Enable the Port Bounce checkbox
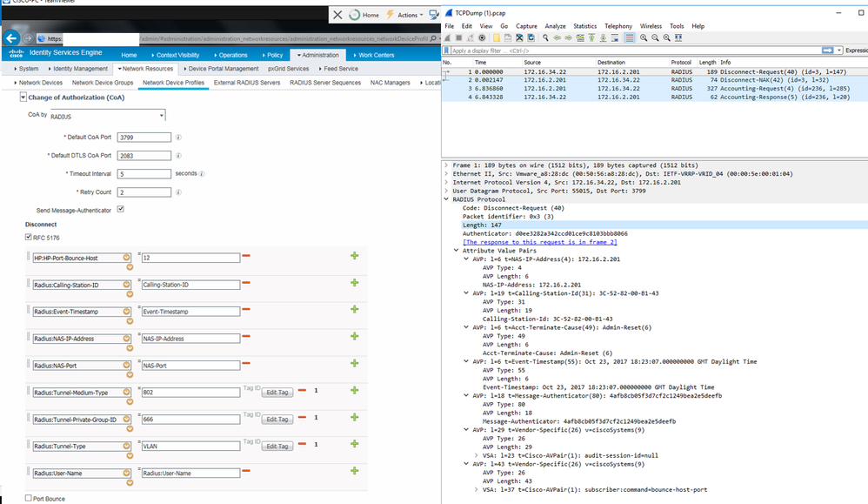The image size is (868, 504). 28,498
